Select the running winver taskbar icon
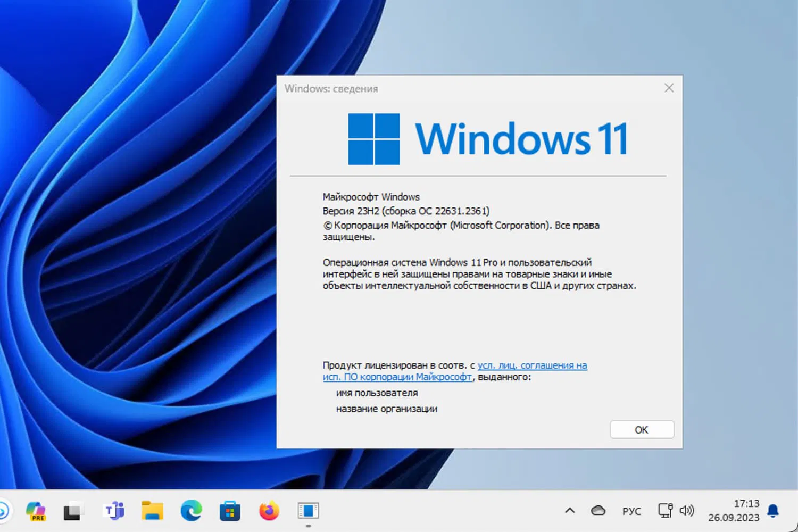The width and height of the screenshot is (798, 532). tap(308, 511)
